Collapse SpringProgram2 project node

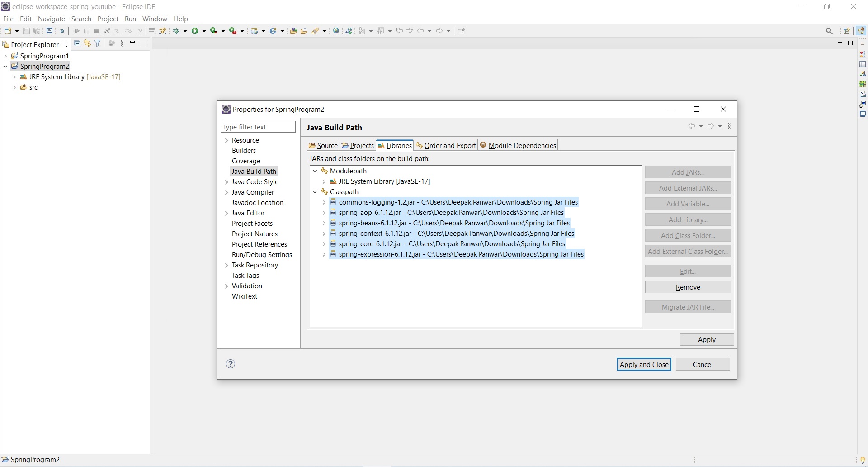pyautogui.click(x=5, y=67)
